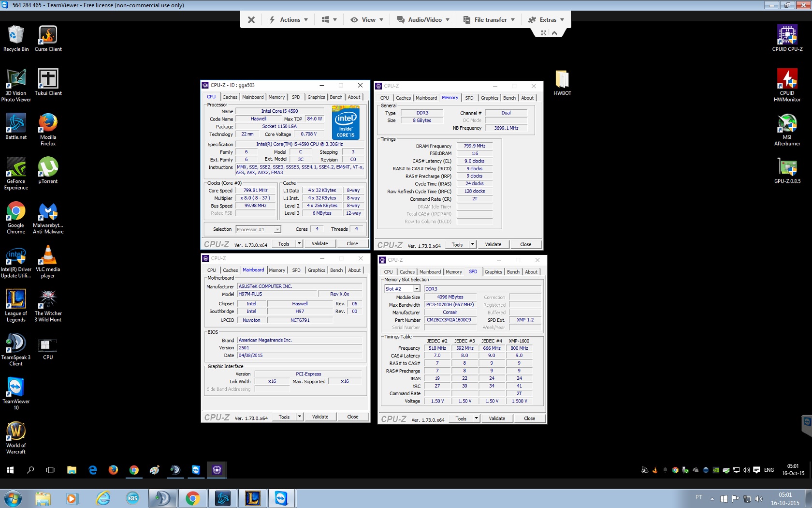This screenshot has width=812, height=508.
Task: Toggle TeamViewer full screen icon
Action: click(544, 33)
